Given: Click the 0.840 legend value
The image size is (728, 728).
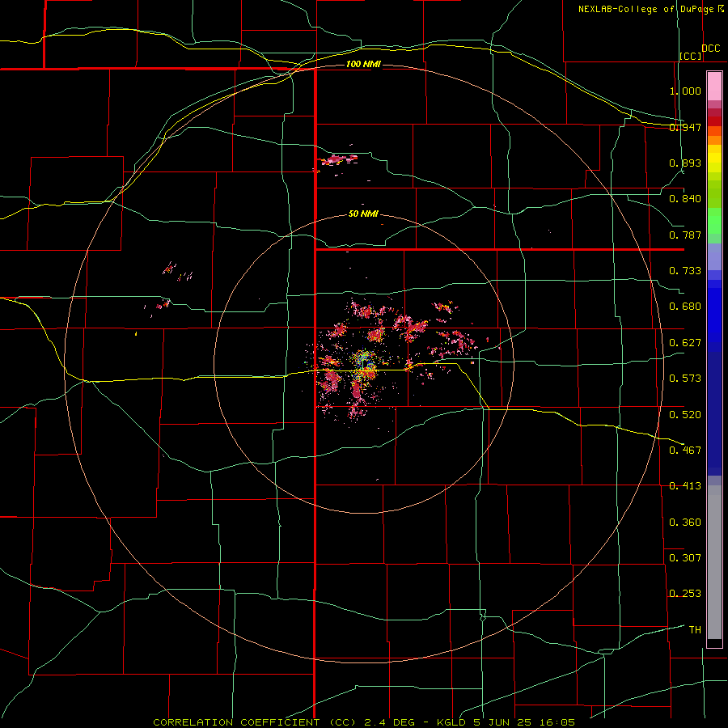Looking at the screenshot, I should [685, 199].
